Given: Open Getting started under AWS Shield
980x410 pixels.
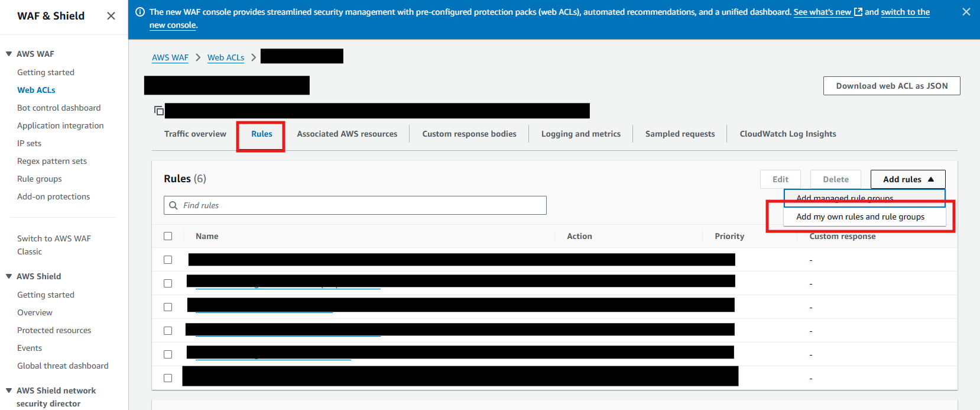Looking at the screenshot, I should click(46, 295).
